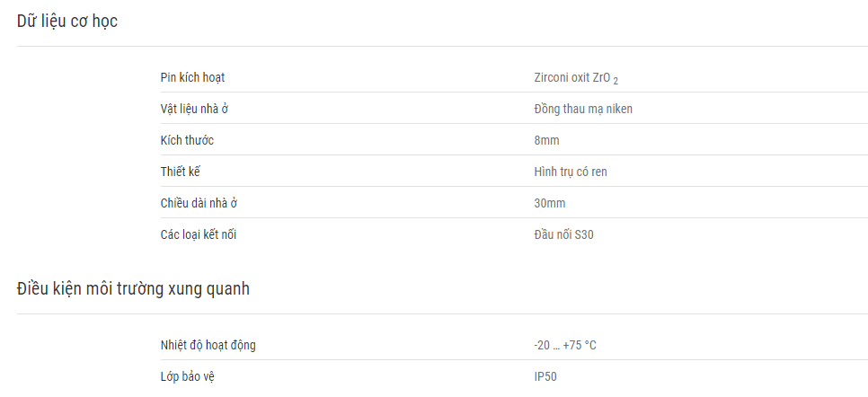Select the Đồng thau mạ niken value
The width and height of the screenshot is (868, 397).
click(583, 109)
